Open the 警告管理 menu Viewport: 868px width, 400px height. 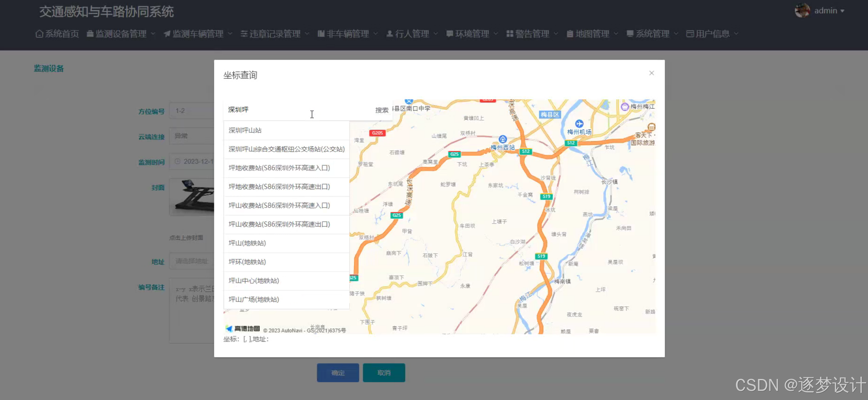[x=532, y=34]
